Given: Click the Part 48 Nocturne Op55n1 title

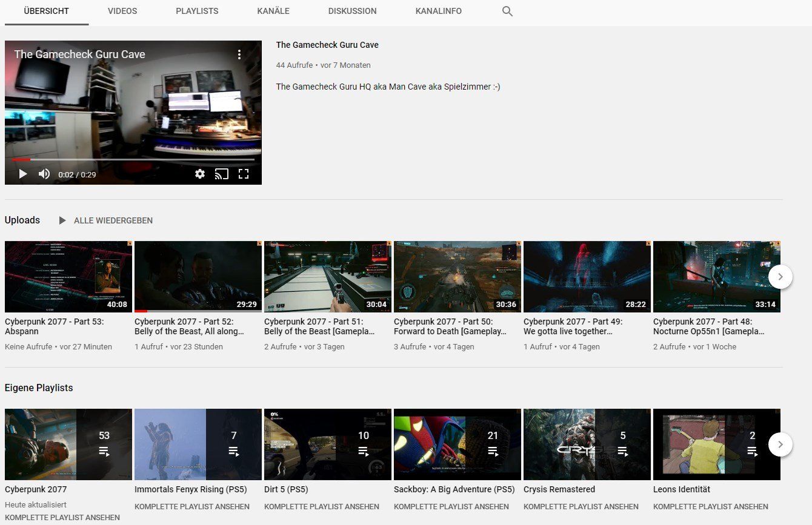Looking at the screenshot, I should pyautogui.click(x=709, y=326).
